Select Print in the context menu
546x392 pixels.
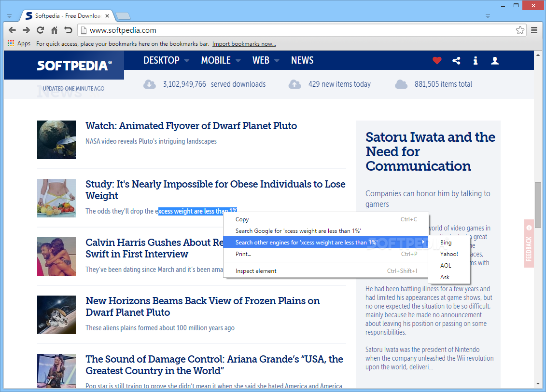coord(325,254)
